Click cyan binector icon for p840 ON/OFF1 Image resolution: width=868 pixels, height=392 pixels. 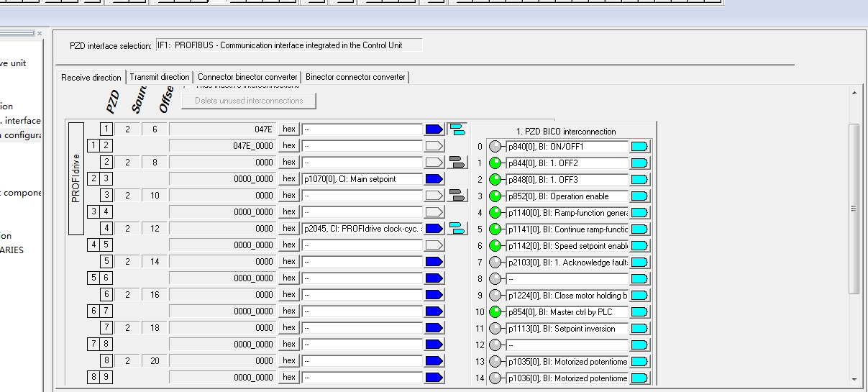click(639, 147)
